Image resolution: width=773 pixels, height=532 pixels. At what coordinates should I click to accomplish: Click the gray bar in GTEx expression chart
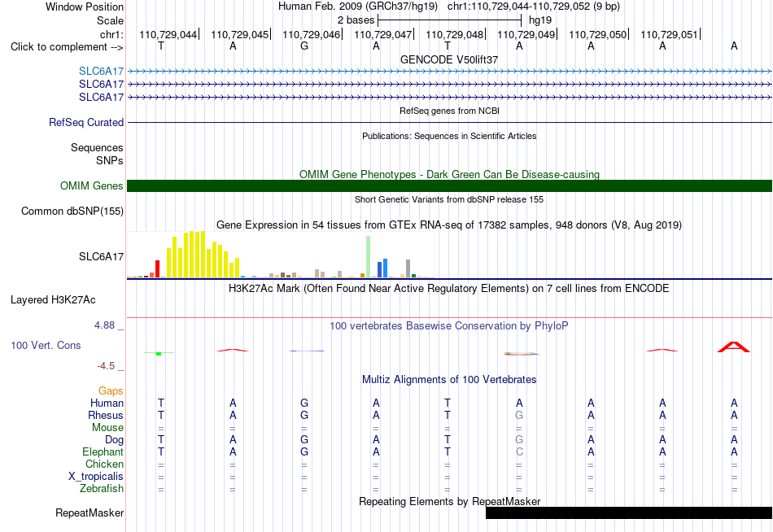coord(408,268)
